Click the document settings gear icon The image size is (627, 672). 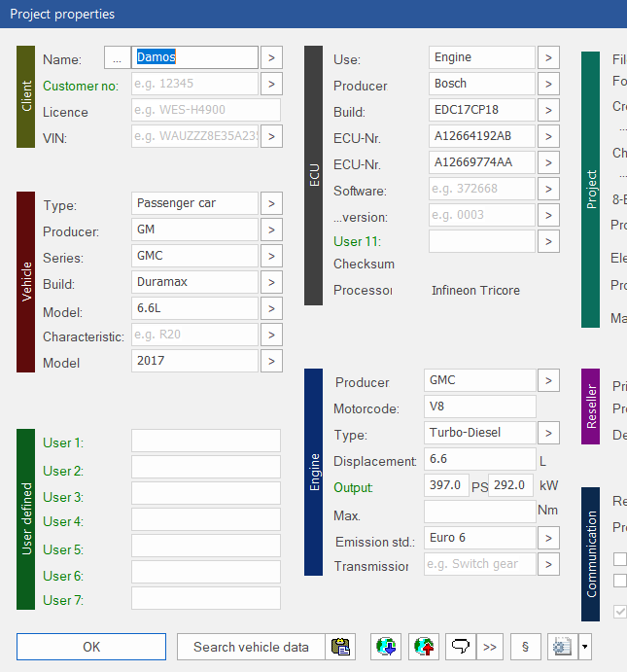point(562,647)
